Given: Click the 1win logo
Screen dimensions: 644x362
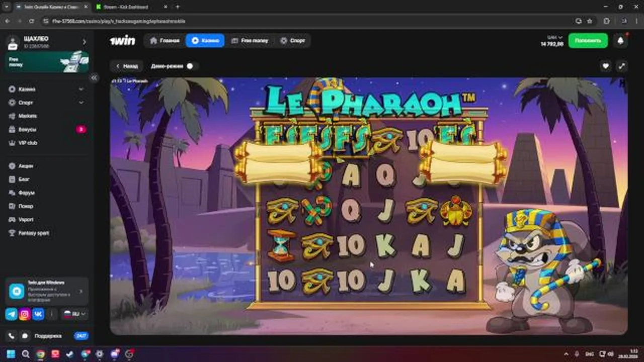Looking at the screenshot, I should [122, 41].
